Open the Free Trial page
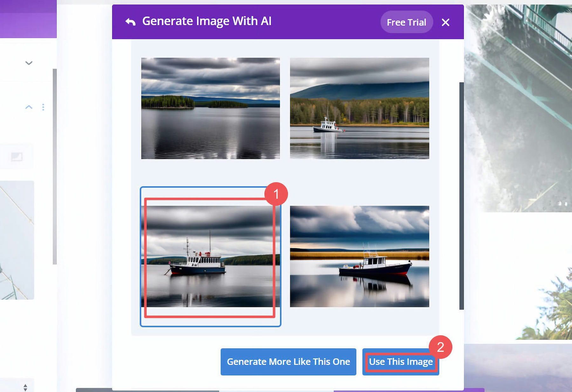The width and height of the screenshot is (572, 392). coord(406,22)
